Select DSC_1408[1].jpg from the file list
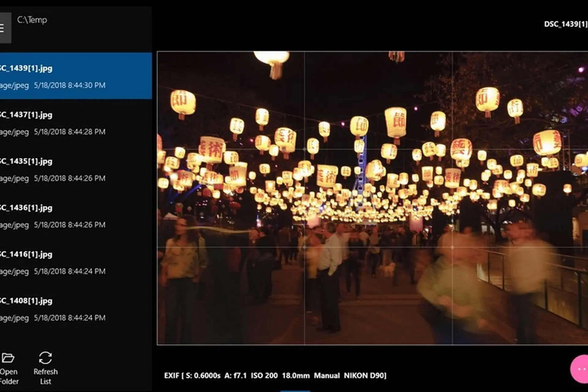 click(x=46, y=309)
